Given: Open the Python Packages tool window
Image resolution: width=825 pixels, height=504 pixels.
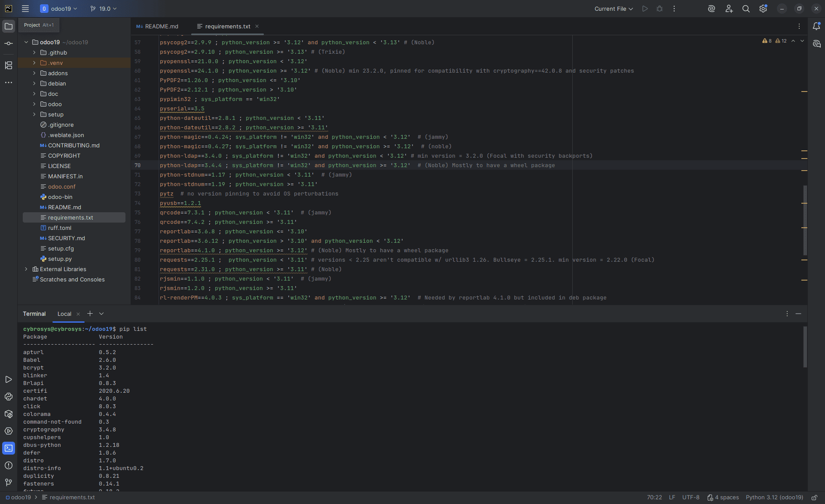Looking at the screenshot, I should [9, 414].
